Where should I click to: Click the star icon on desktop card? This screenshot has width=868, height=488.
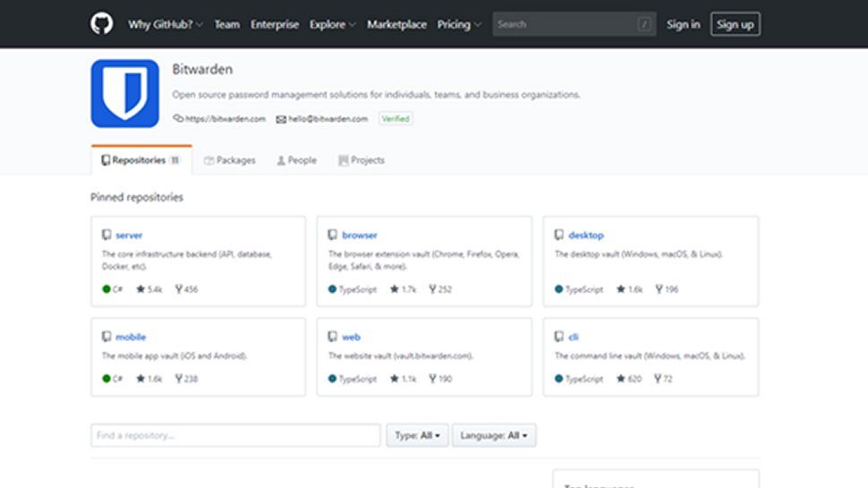point(620,288)
